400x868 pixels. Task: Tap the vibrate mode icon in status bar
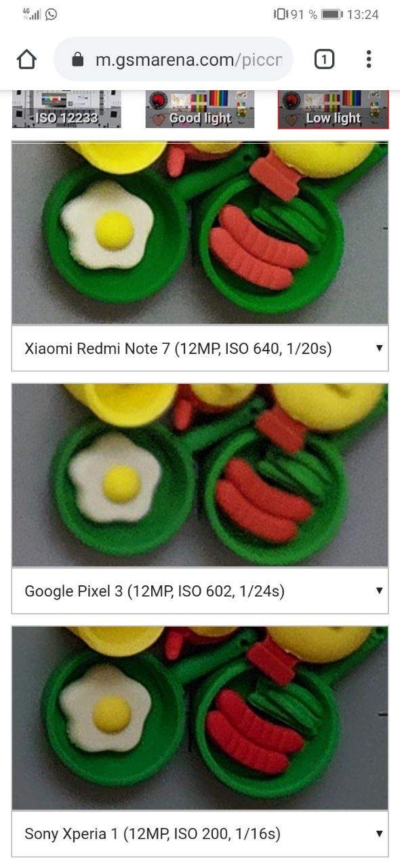tap(280, 14)
